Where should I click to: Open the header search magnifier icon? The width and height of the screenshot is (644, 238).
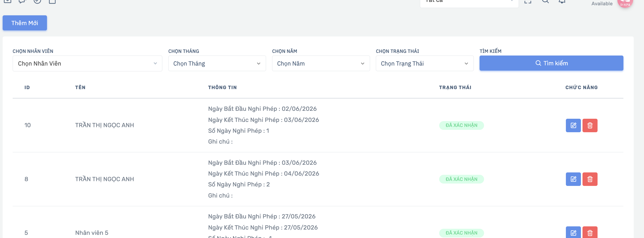click(x=545, y=1)
